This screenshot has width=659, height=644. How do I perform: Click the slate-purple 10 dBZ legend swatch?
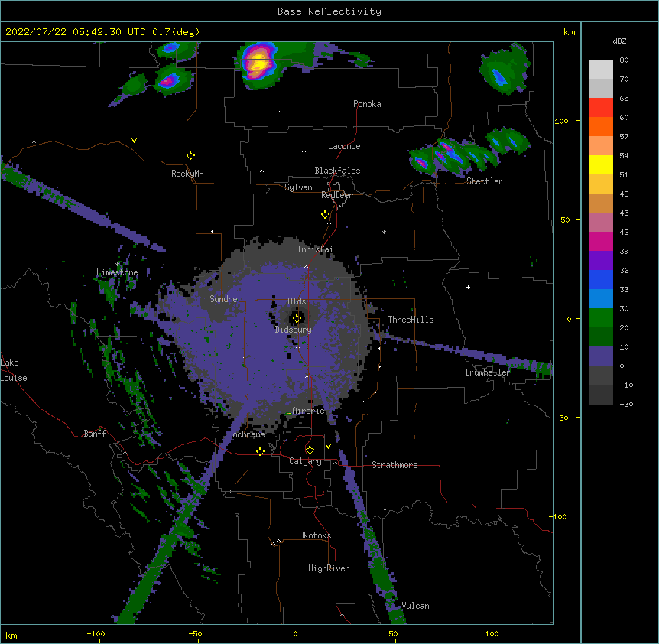601,356
